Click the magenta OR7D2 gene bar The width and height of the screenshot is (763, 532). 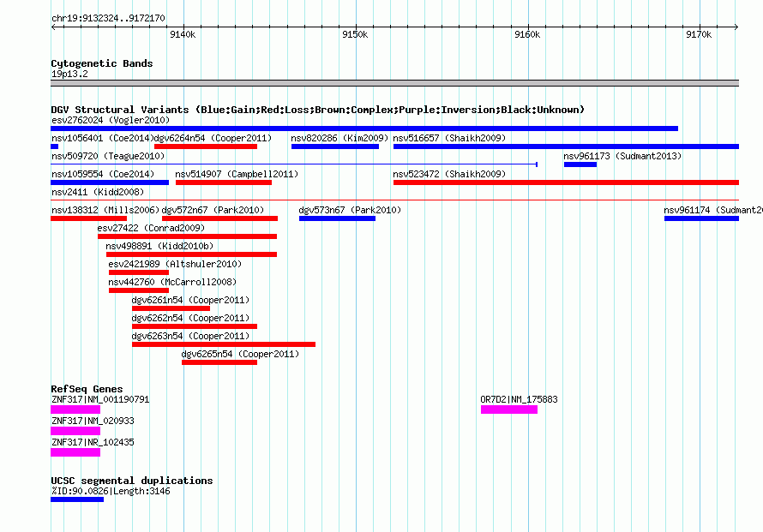[x=509, y=409]
